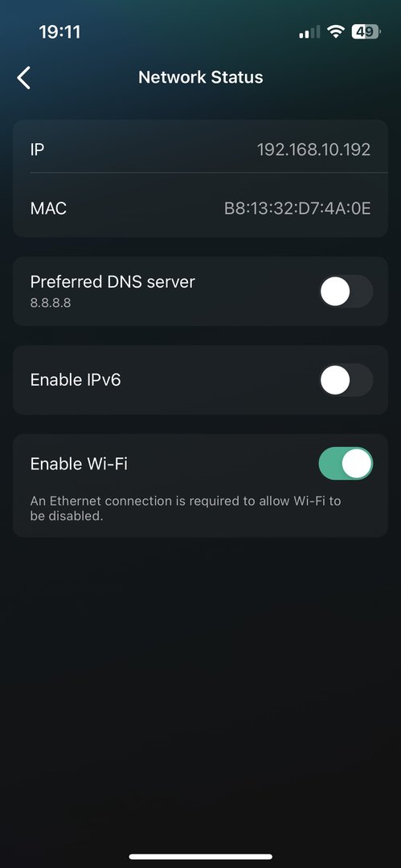401x868 pixels.
Task: Tap the Ethernet connection required note
Action: (x=186, y=509)
